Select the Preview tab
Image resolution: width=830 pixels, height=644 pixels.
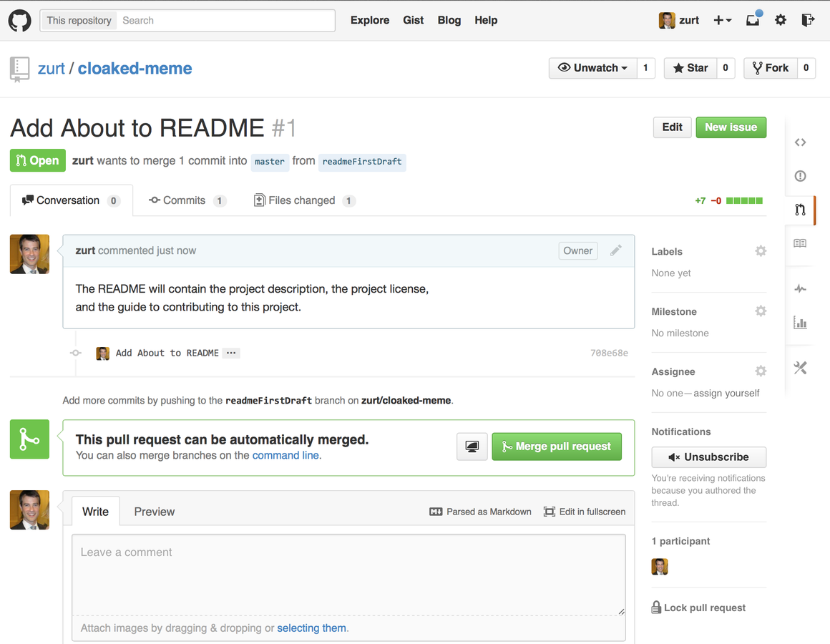[154, 512]
